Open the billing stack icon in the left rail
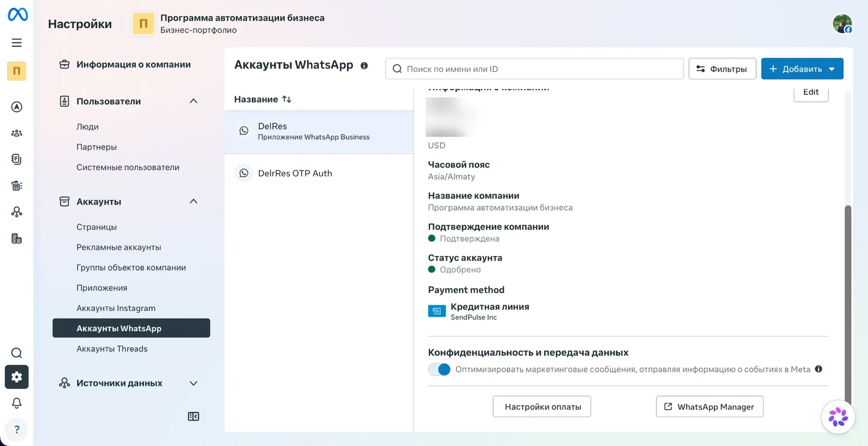 [x=17, y=238]
